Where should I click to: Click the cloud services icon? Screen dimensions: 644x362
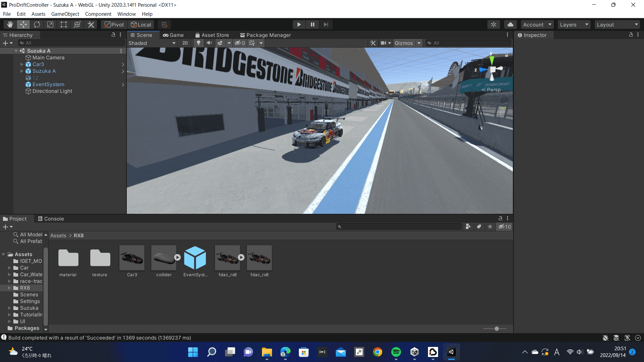tap(510, 24)
